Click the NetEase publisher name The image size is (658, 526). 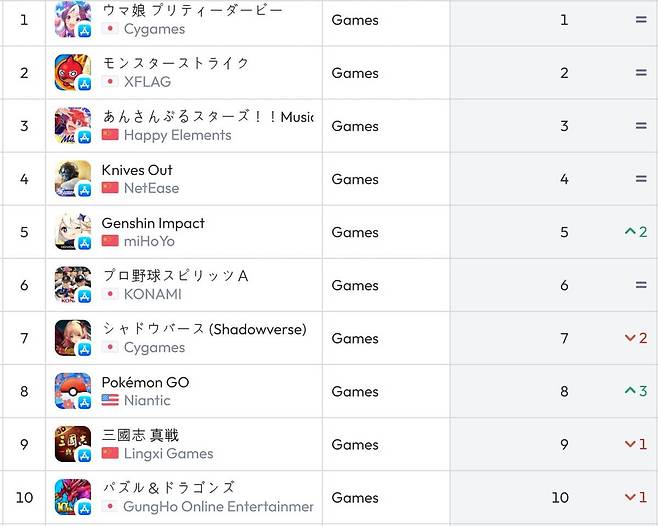click(x=151, y=188)
